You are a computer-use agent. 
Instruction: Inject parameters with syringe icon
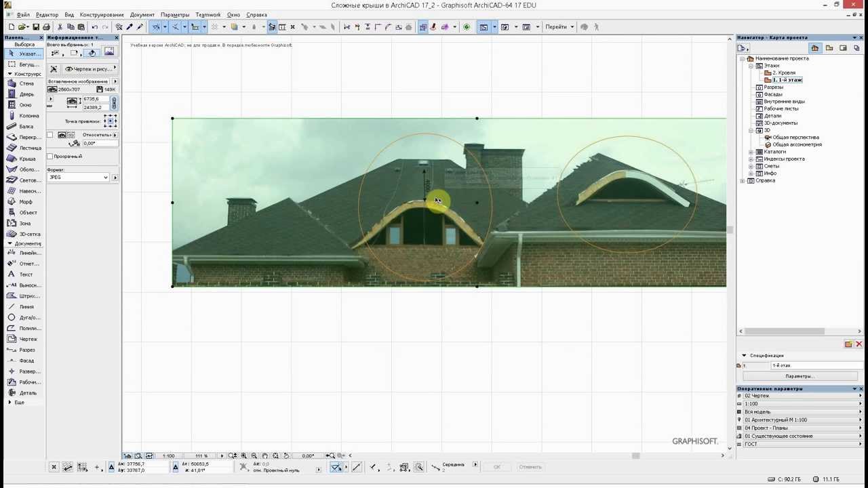click(x=140, y=27)
